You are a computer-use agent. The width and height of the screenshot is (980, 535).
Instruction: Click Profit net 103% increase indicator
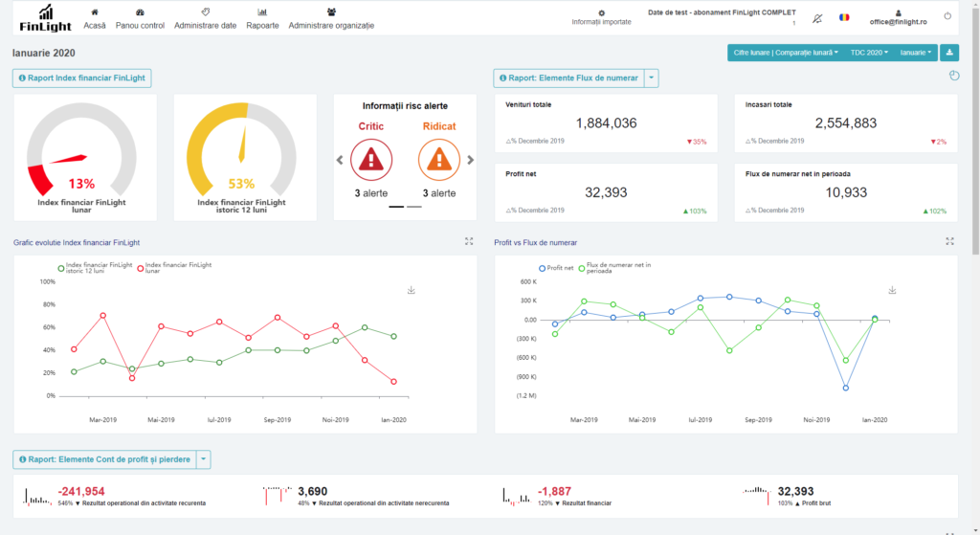click(x=695, y=212)
